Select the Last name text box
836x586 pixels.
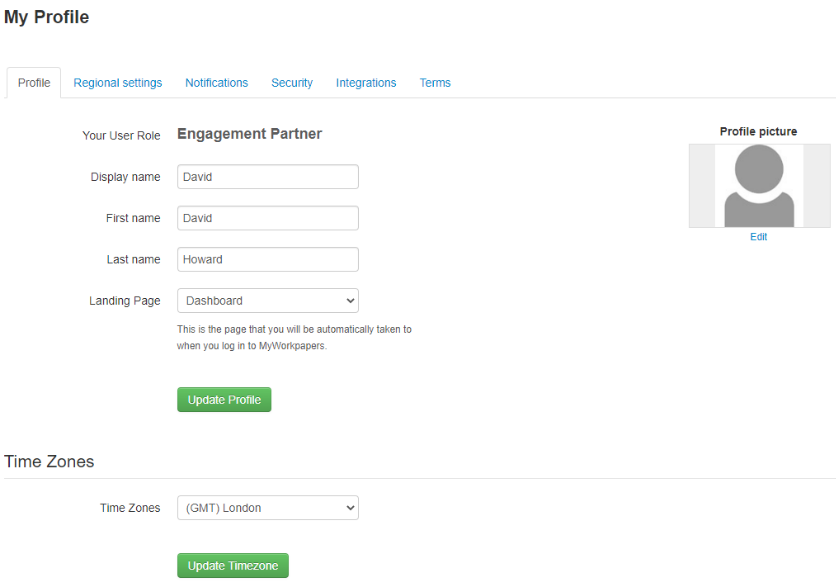(267, 259)
